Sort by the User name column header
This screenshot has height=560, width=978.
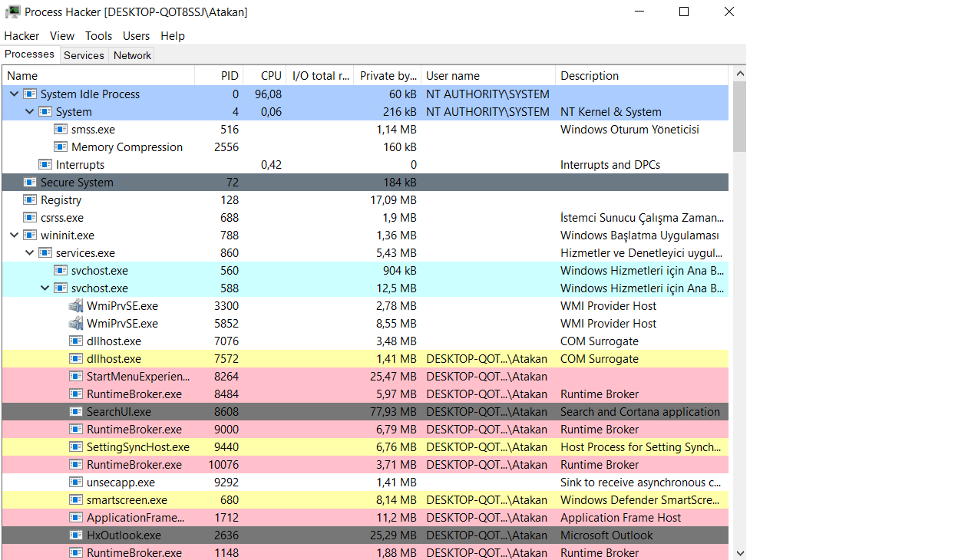(x=488, y=76)
